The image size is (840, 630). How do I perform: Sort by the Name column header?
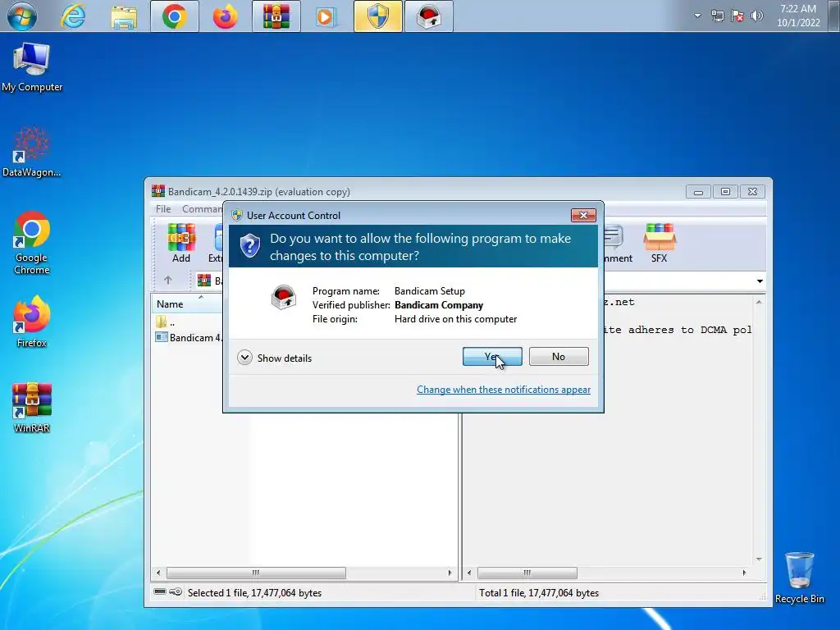187,304
